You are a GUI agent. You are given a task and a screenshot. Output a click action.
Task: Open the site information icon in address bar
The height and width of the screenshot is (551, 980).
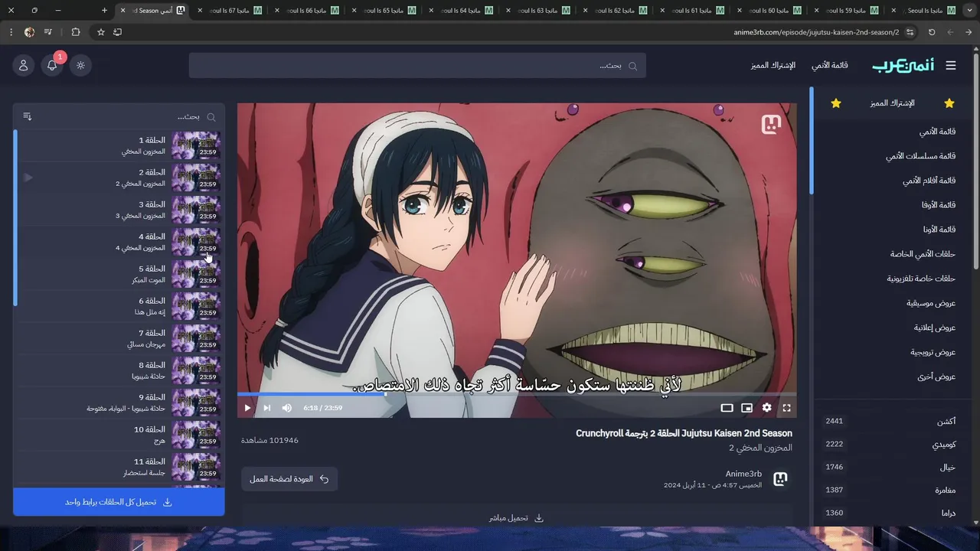910,32
